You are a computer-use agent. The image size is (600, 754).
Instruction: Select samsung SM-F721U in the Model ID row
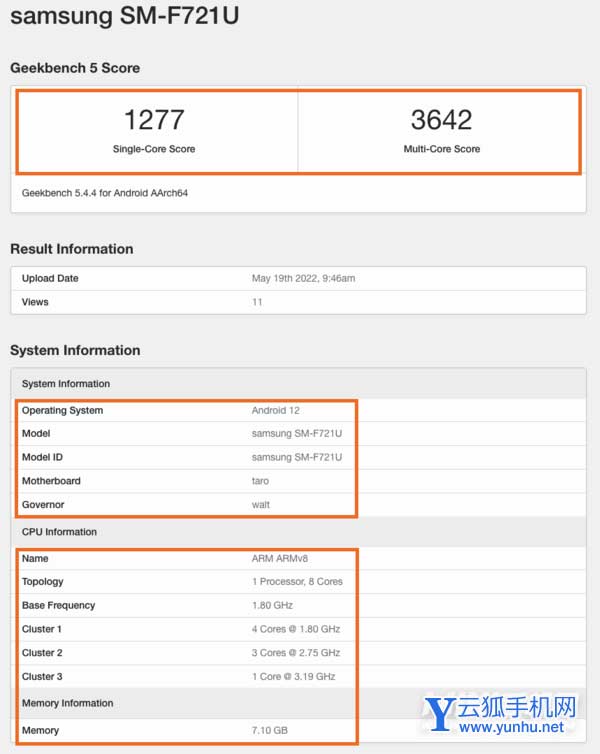(297, 457)
